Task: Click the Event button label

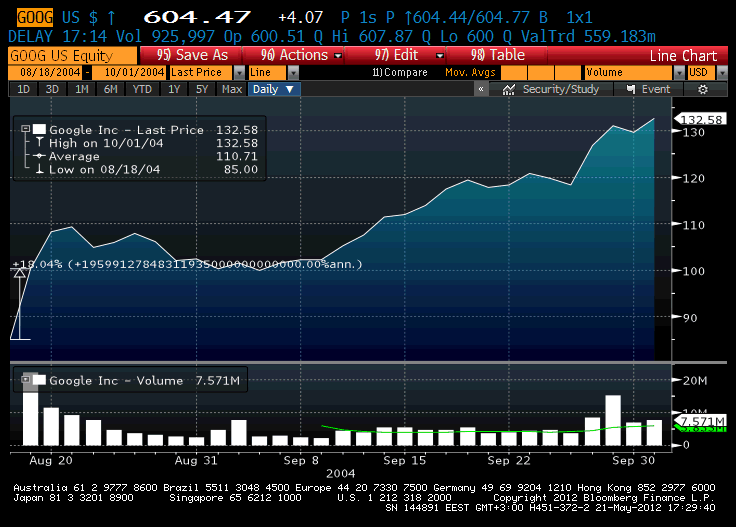Action: click(x=656, y=89)
